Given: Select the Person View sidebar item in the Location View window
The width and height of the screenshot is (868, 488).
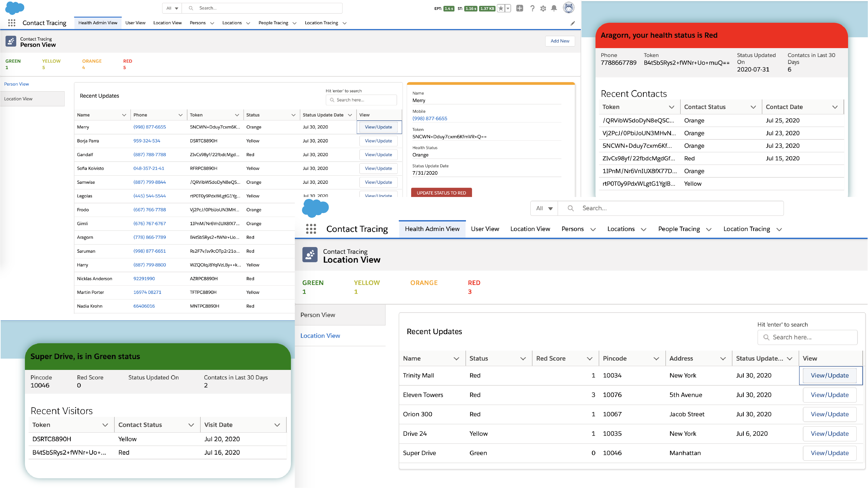Looking at the screenshot, I should pos(340,315).
